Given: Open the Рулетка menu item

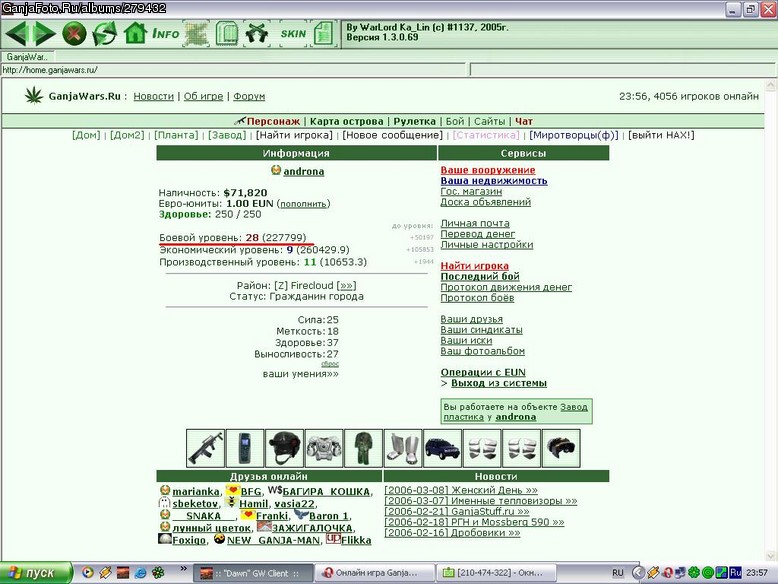Looking at the screenshot, I should (x=414, y=121).
